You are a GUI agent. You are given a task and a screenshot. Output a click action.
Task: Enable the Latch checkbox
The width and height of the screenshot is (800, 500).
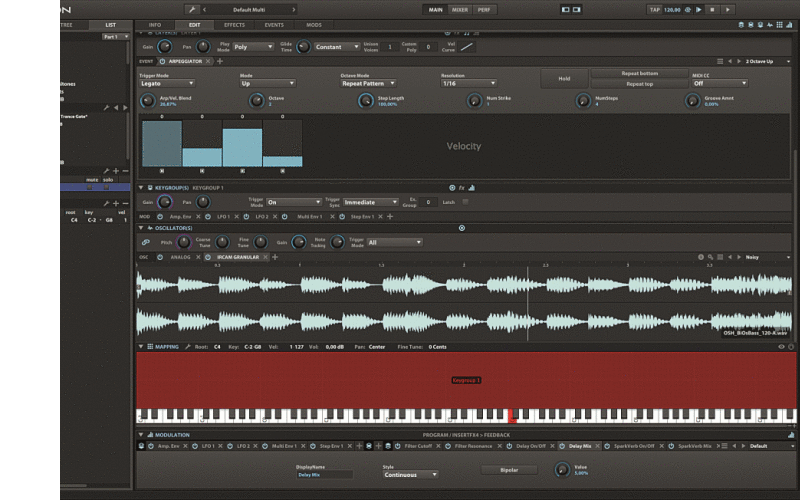tap(465, 202)
